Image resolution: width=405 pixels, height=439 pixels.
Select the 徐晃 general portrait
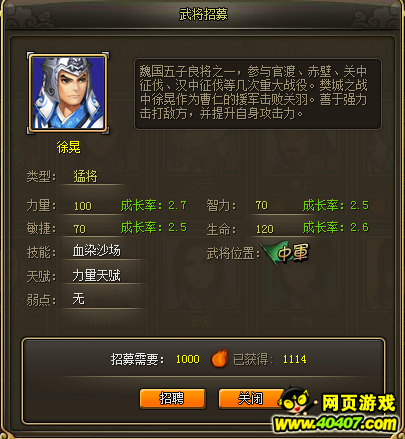click(68, 93)
